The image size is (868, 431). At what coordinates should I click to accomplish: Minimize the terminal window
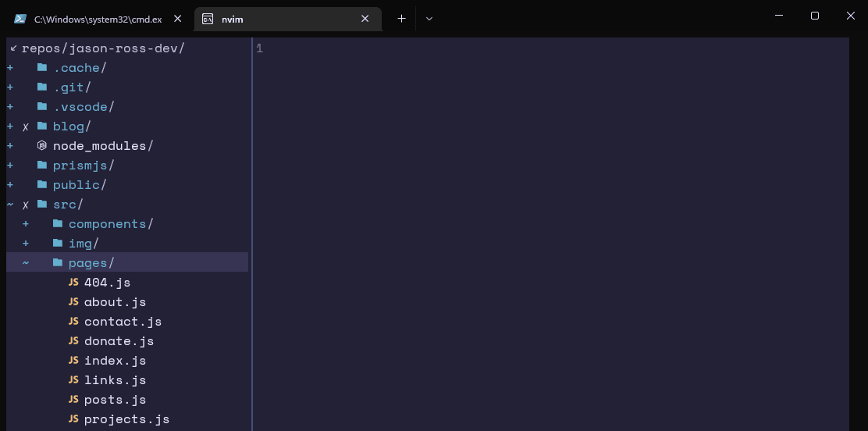pos(779,16)
